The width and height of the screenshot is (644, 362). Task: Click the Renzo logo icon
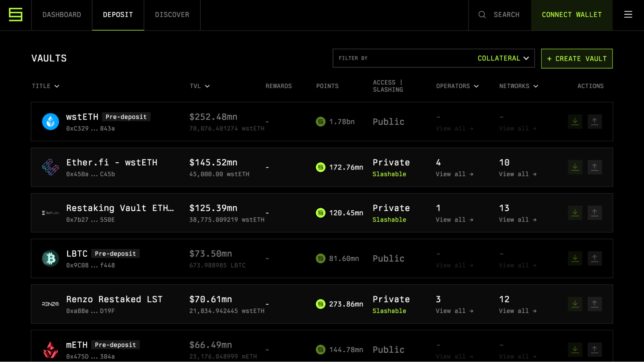tap(51, 304)
